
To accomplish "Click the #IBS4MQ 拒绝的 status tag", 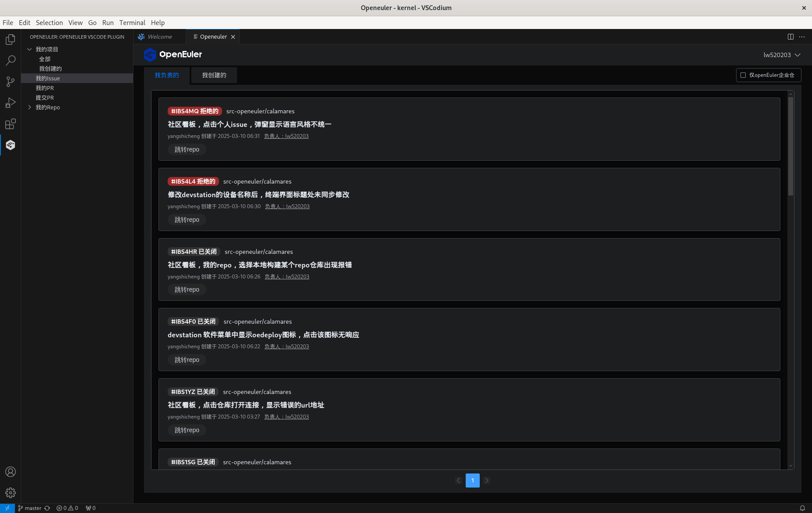I will [195, 111].
